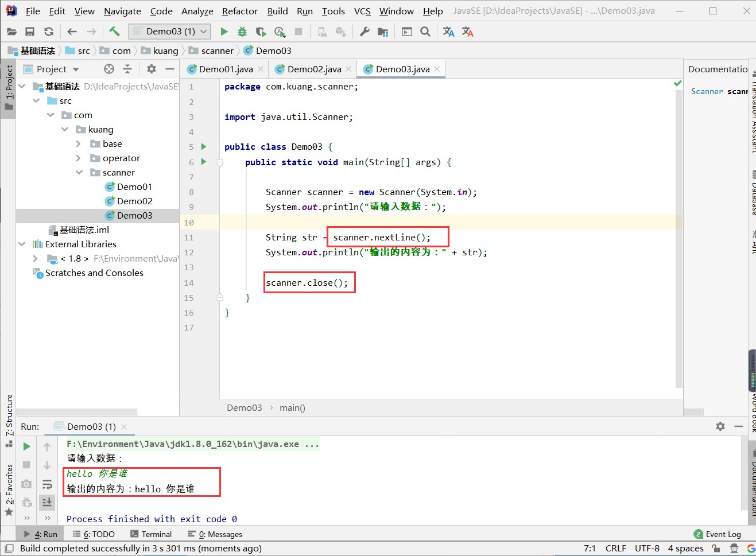Click the run gutter arrow on line 5
756x556 pixels.
tap(204, 147)
